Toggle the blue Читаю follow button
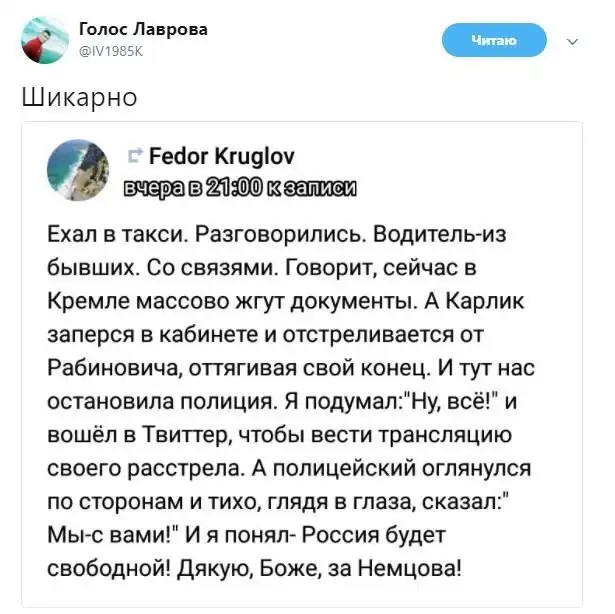This screenshot has width=615, height=614. click(494, 40)
